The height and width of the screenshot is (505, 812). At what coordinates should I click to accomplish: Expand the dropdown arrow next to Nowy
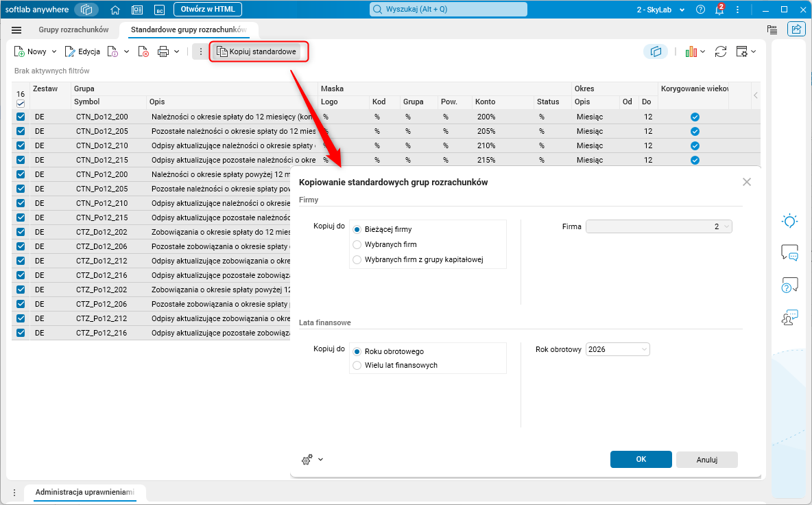click(x=54, y=51)
